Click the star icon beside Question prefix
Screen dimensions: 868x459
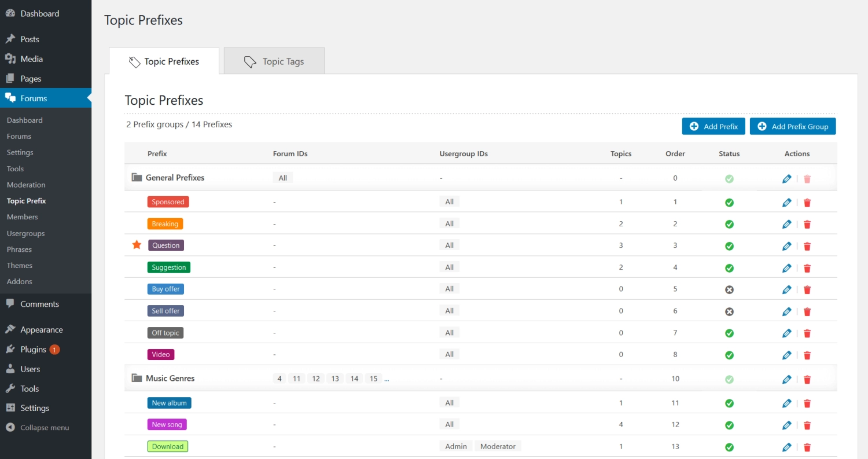pyautogui.click(x=136, y=245)
